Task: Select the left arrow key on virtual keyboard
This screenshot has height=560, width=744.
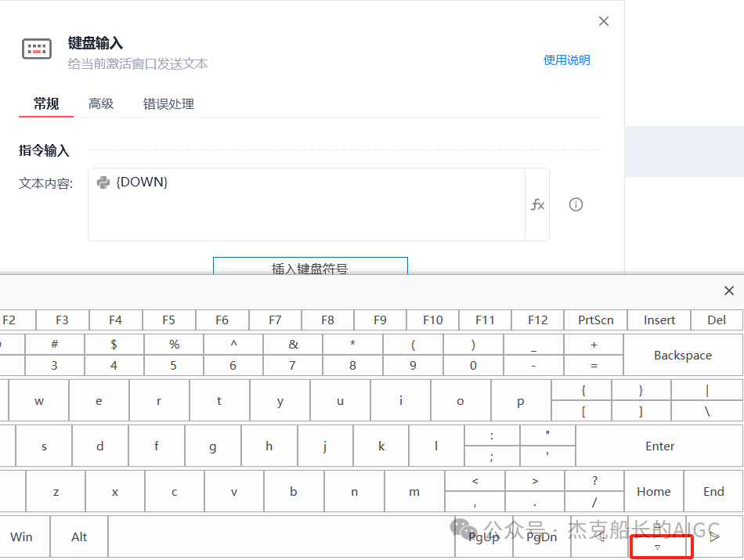Action: click(600, 537)
